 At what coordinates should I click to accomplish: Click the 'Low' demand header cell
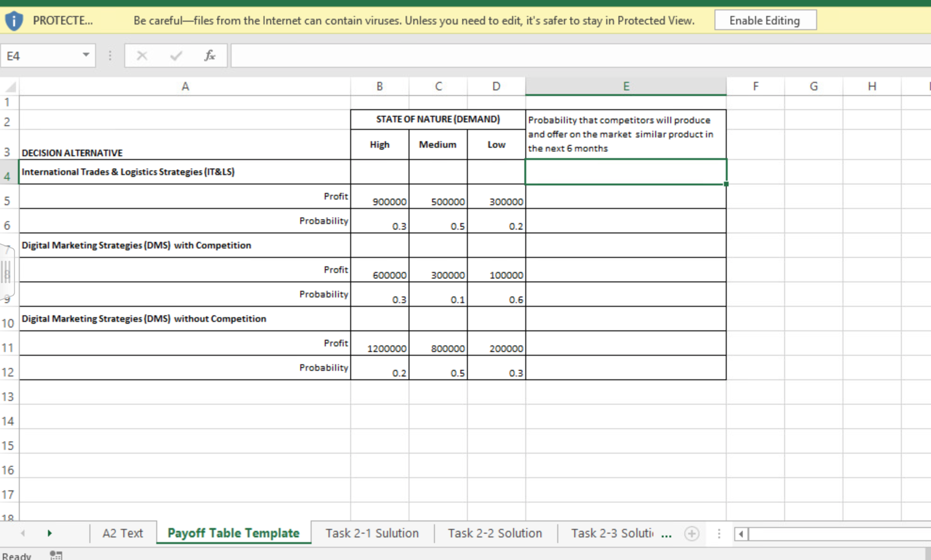point(497,144)
